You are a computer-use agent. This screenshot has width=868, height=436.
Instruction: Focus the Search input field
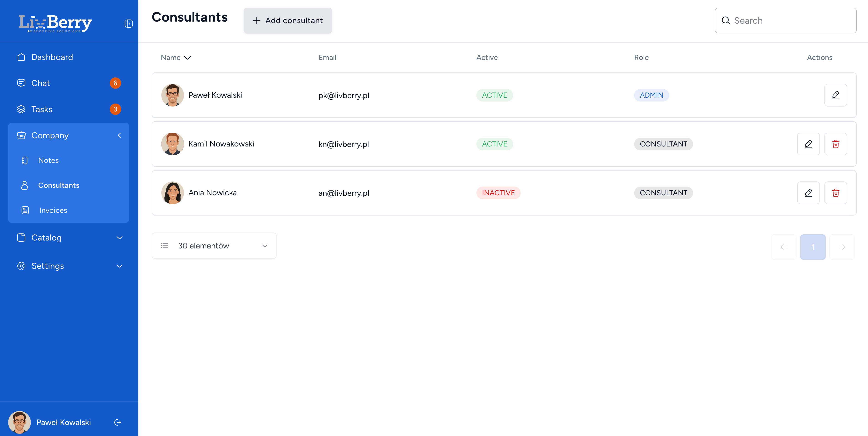click(788, 21)
